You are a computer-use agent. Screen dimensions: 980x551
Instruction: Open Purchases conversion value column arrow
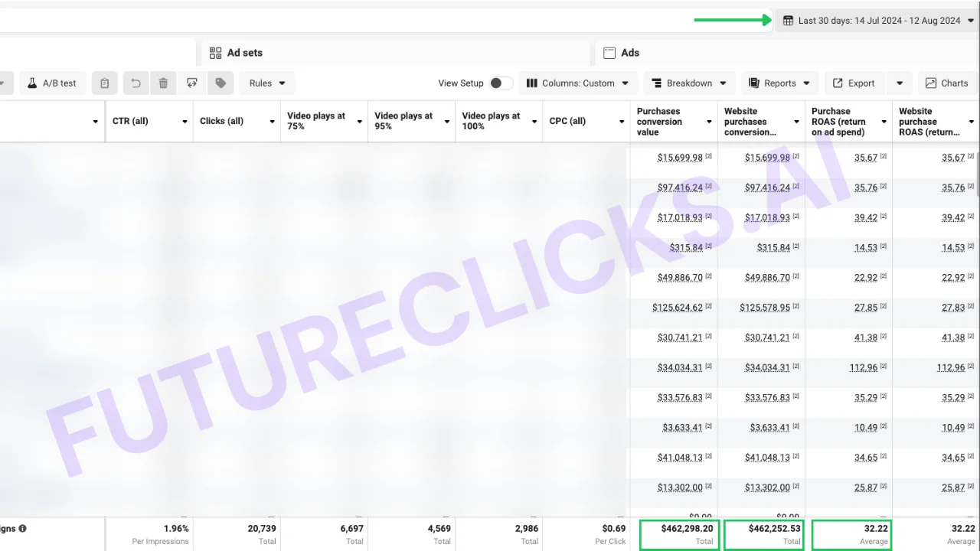tap(709, 122)
